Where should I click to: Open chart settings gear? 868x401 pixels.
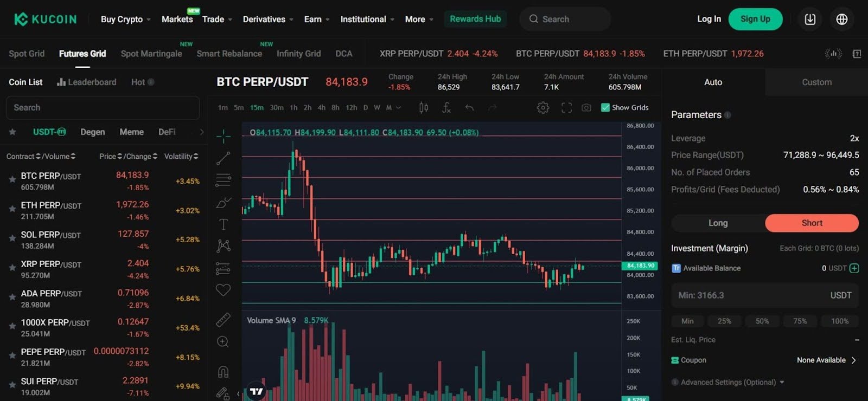(x=543, y=108)
